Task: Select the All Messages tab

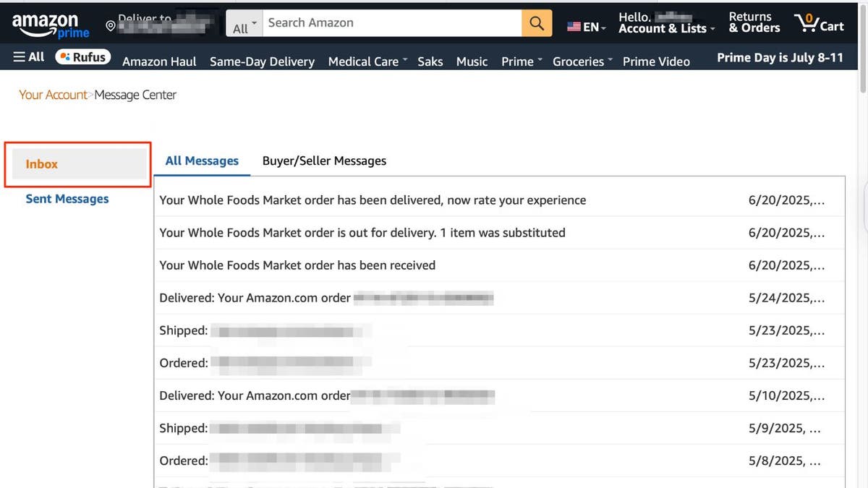Action: pos(202,160)
